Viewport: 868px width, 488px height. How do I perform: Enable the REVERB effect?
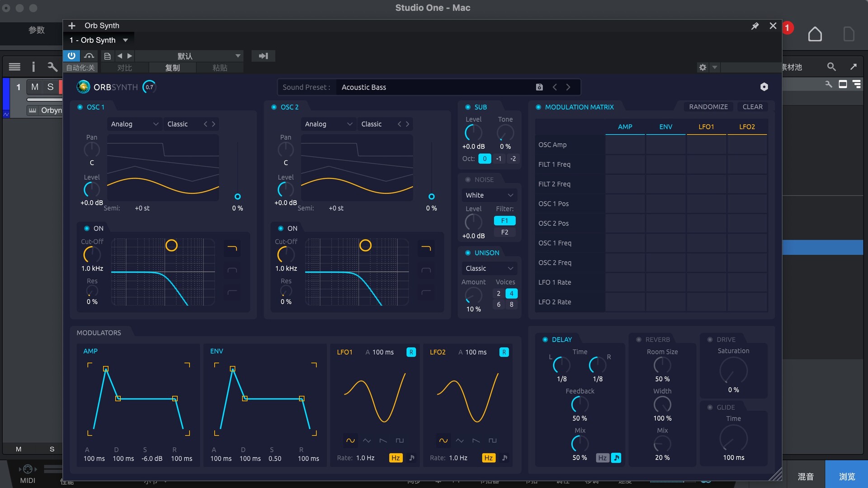coord(639,339)
